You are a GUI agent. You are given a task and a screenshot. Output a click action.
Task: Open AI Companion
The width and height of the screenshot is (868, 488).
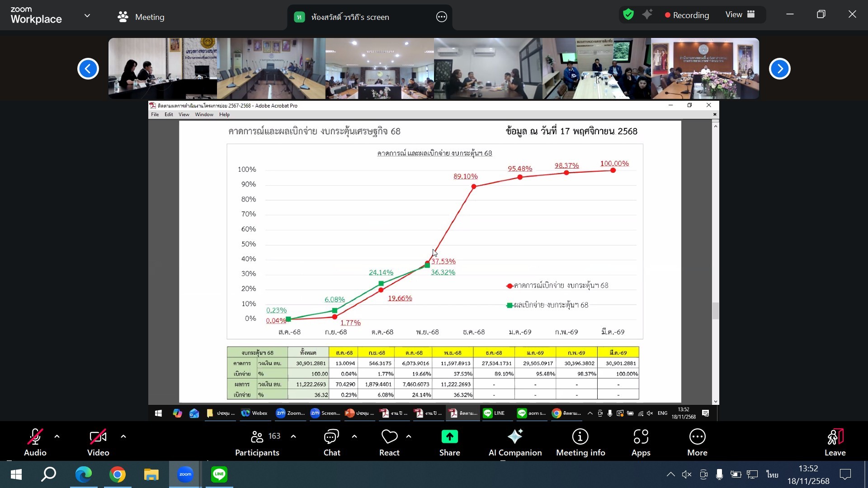tap(515, 437)
